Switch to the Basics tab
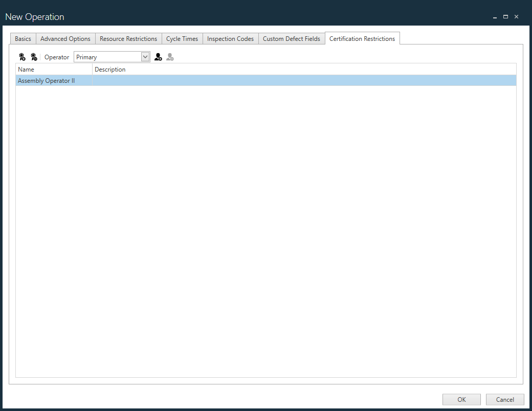Screen dimensions: 532x411 click(23, 38)
